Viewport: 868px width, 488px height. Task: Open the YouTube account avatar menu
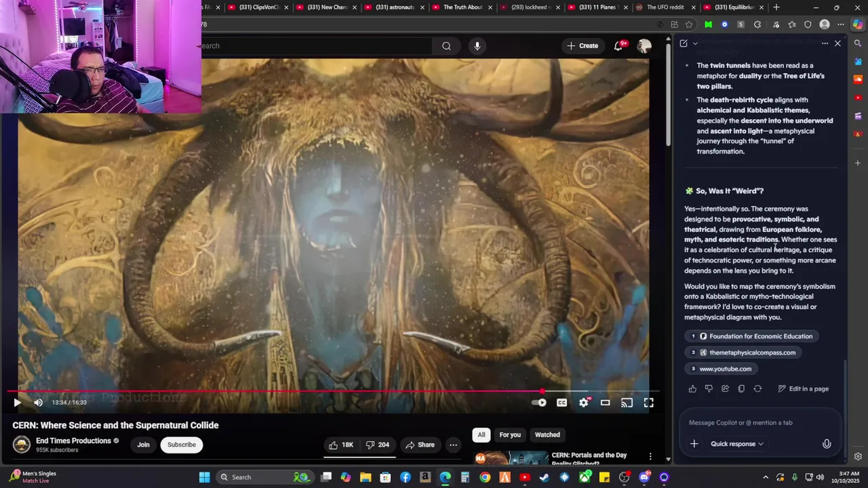(644, 46)
